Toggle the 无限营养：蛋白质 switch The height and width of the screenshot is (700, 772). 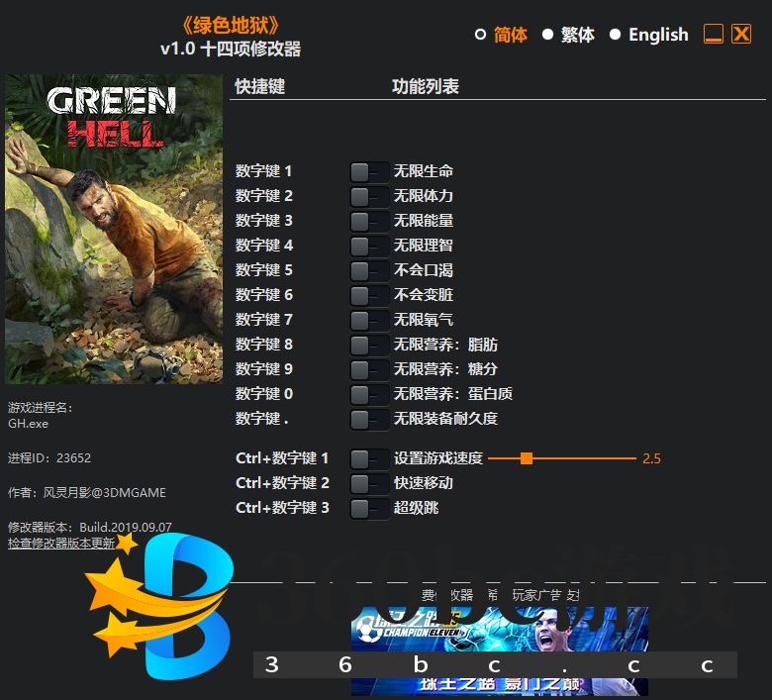click(x=369, y=395)
